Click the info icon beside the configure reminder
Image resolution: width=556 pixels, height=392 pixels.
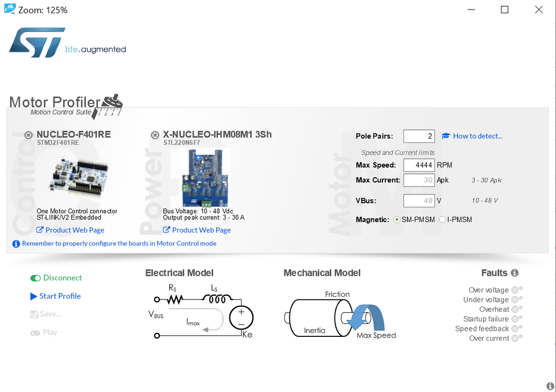click(x=16, y=244)
